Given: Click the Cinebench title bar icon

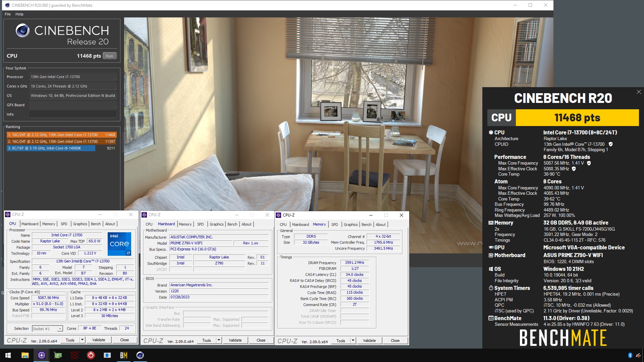Looking at the screenshot, I should pos(7,5).
